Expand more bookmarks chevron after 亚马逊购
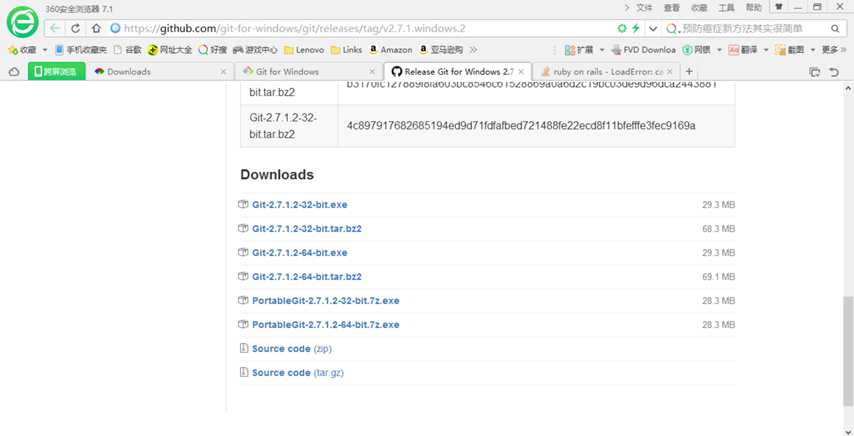Screen dimensions: 854x436 [x=473, y=50]
